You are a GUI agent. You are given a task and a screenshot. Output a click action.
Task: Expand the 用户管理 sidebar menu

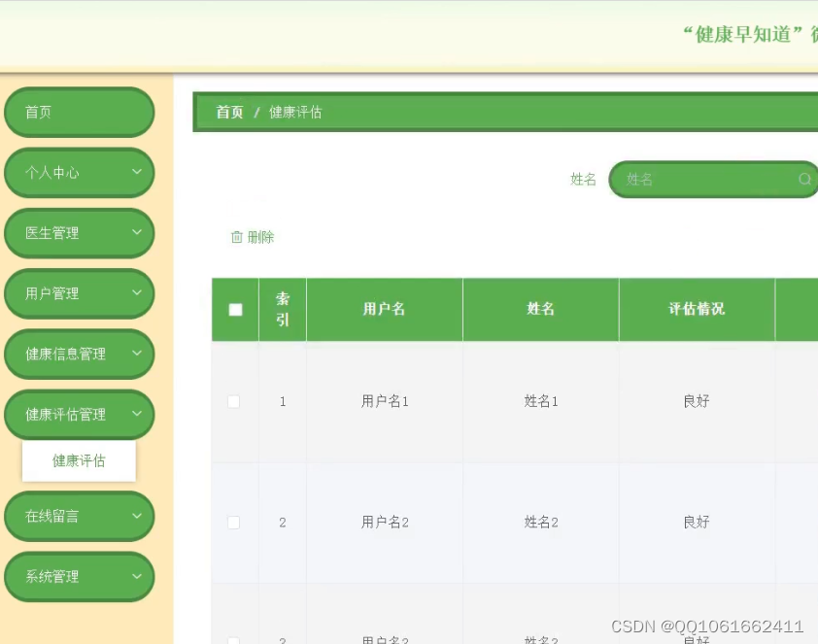[x=79, y=293]
